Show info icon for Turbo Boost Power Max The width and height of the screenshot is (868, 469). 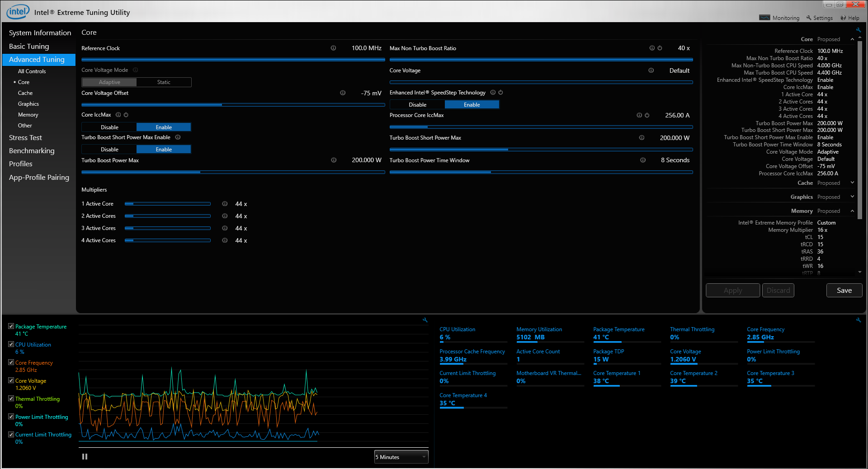(334, 160)
